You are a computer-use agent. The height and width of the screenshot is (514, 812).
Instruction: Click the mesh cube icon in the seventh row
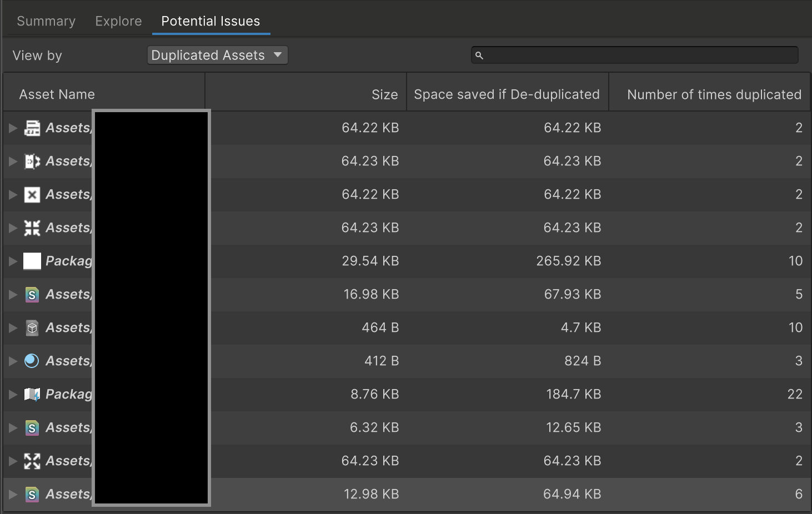[32, 327]
